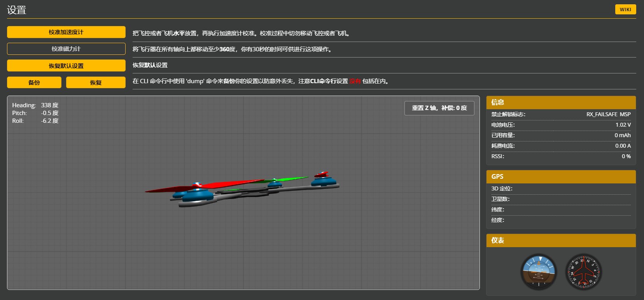
Task: Click the compass heading instrument gauge
Action: click(583, 272)
